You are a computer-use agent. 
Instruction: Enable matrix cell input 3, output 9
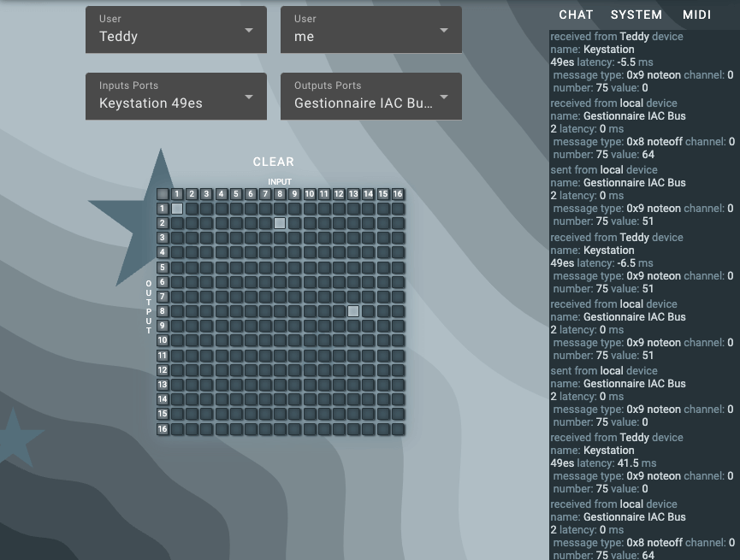click(206, 326)
